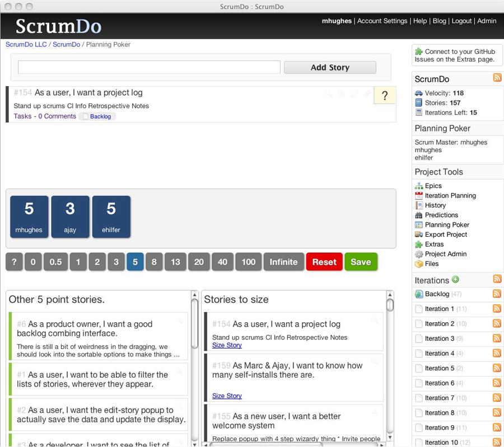Image resolution: width=504 pixels, height=447 pixels.
Task: Click the Backlog globe icon in Iterations list
Action: tap(419, 294)
